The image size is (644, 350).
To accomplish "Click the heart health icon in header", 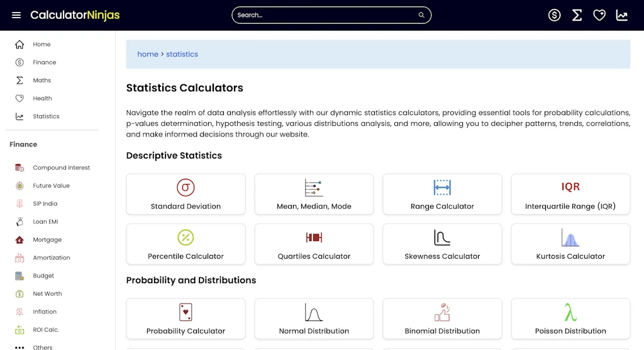I will (x=599, y=15).
